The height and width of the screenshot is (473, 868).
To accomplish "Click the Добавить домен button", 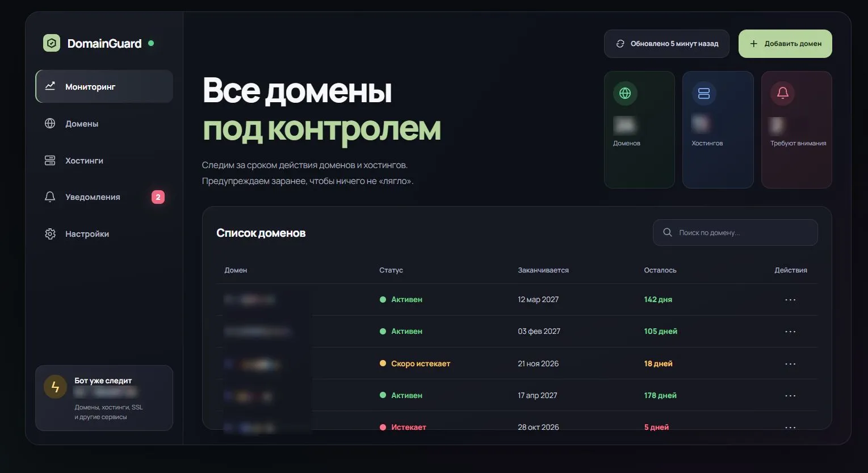I will [x=785, y=44].
